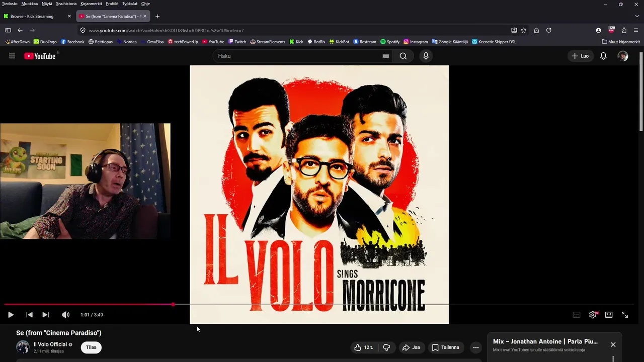The image size is (644, 362).
Task: Open the Duolingo bookmark
Action: pyautogui.click(x=45, y=42)
